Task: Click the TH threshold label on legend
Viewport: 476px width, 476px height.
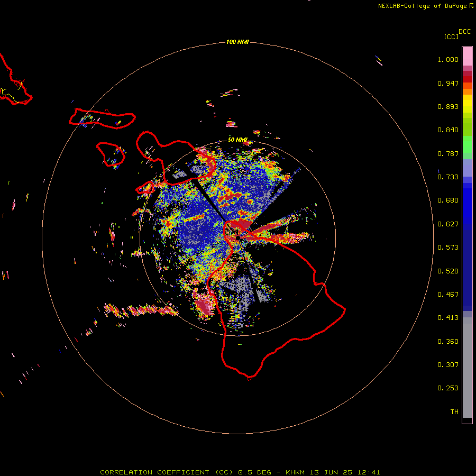Action: (x=454, y=412)
